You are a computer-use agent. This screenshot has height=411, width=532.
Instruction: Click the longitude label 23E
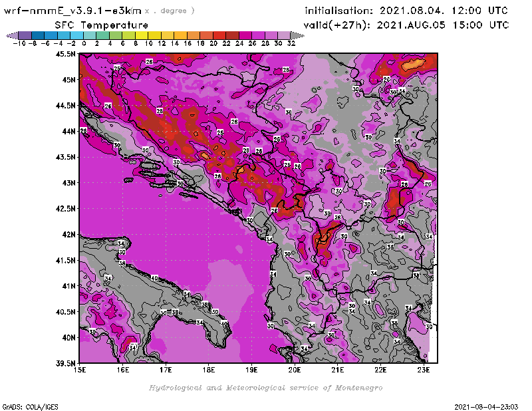pos(424,370)
